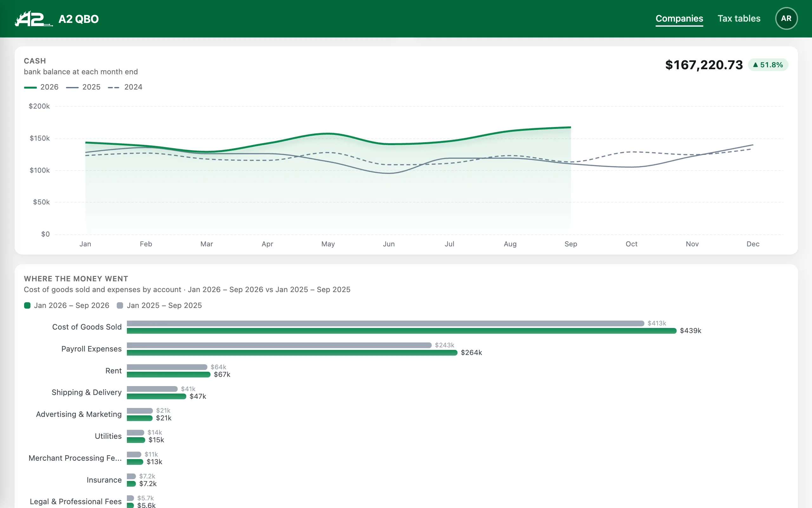Image resolution: width=812 pixels, height=508 pixels.
Task: Click the gray Cost of Goods Sold bar
Action: [x=385, y=324]
